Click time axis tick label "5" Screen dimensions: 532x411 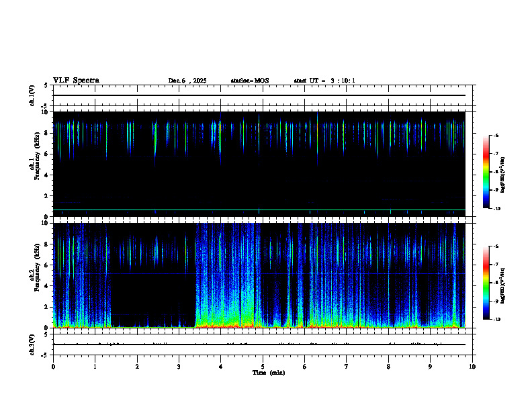coord(263,367)
